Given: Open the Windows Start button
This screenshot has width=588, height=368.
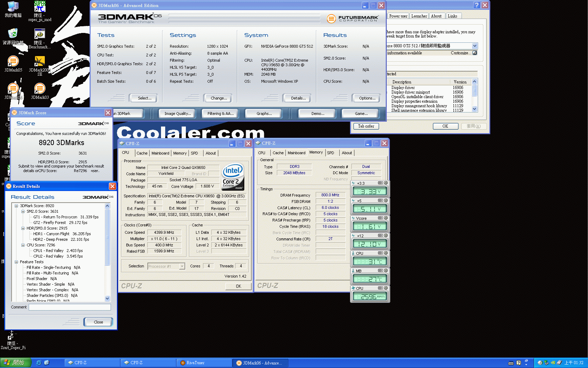Looking at the screenshot, I should coord(16,363).
